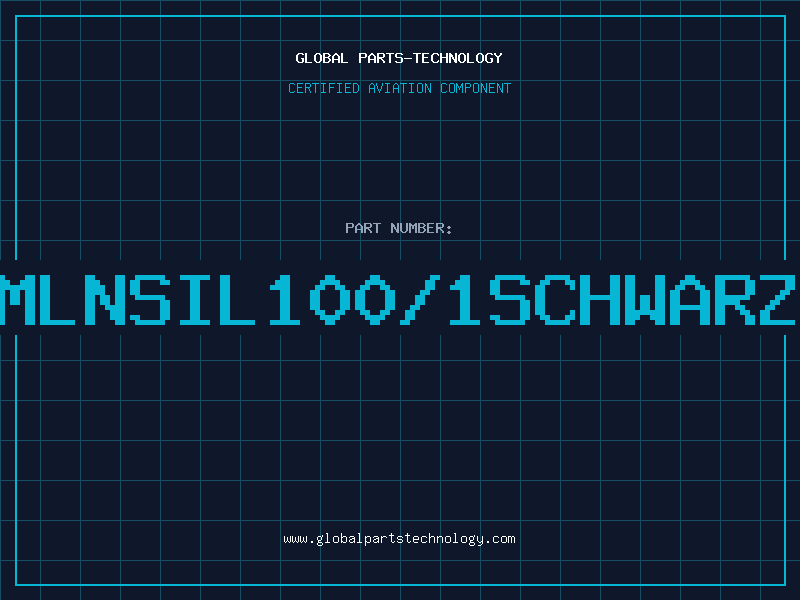Click the word PART in the label
Viewport: 800px width, 600px height.
coord(363,228)
